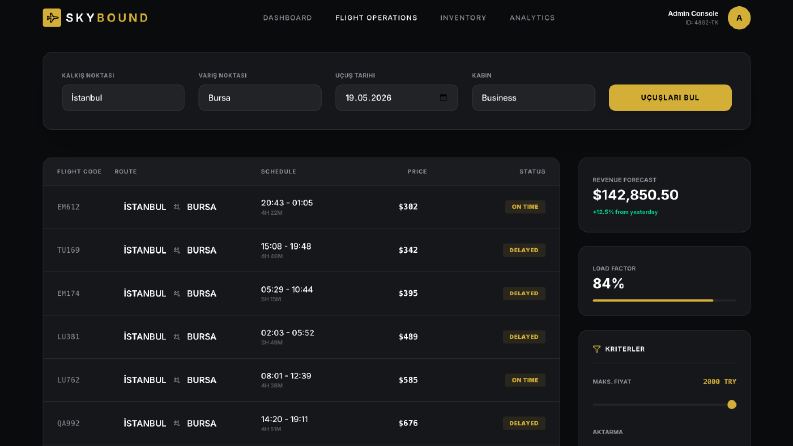Click the revenue forecast value $142,850.50
This screenshot has width=793, height=446.
click(636, 195)
